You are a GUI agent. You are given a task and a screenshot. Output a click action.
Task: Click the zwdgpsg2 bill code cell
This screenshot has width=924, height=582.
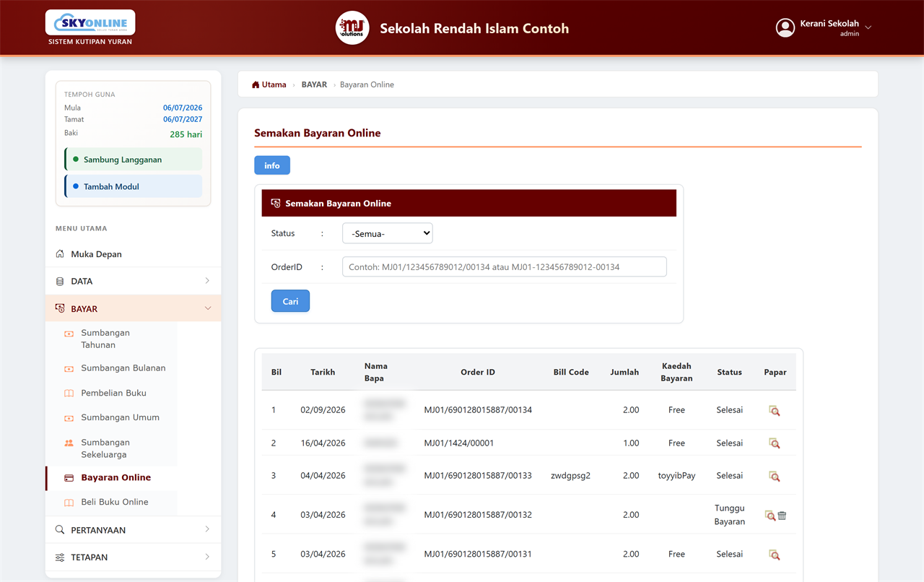pos(570,476)
